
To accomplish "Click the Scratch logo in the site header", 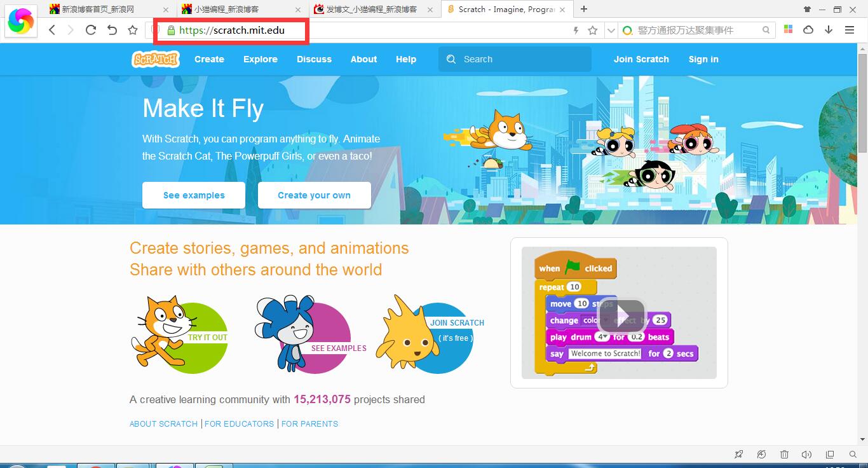I will coord(156,59).
